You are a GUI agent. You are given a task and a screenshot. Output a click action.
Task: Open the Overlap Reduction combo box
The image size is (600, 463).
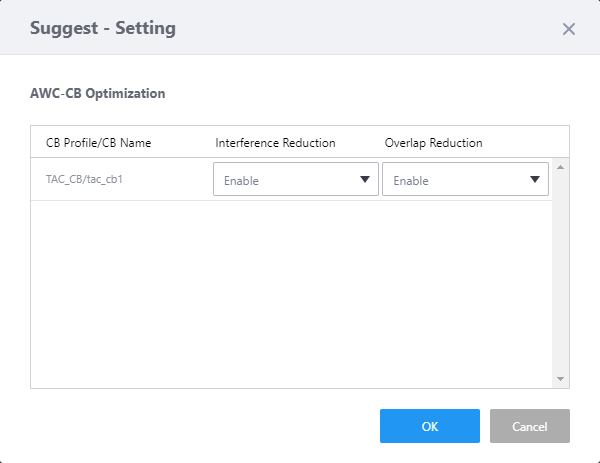464,180
